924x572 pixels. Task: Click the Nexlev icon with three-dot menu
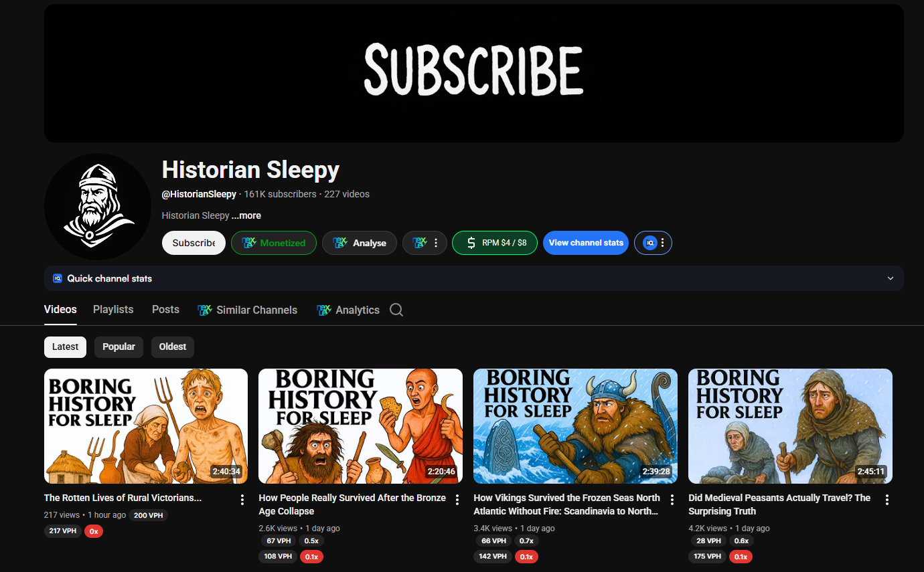[425, 243]
